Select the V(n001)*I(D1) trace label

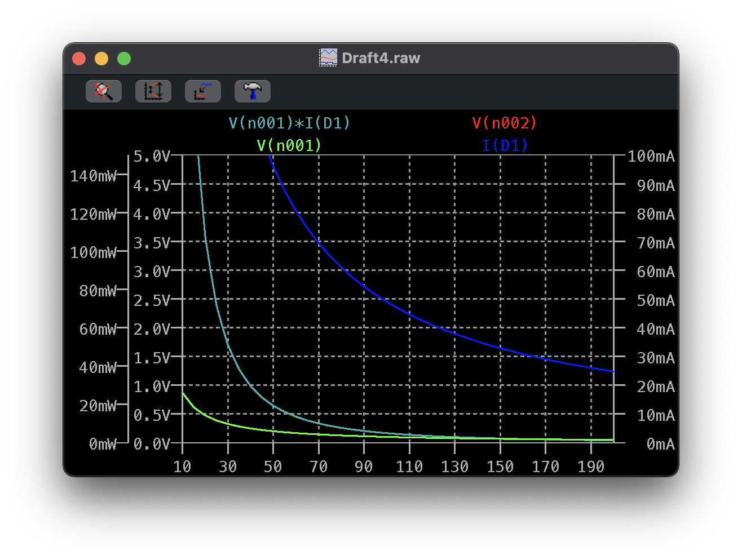click(289, 123)
